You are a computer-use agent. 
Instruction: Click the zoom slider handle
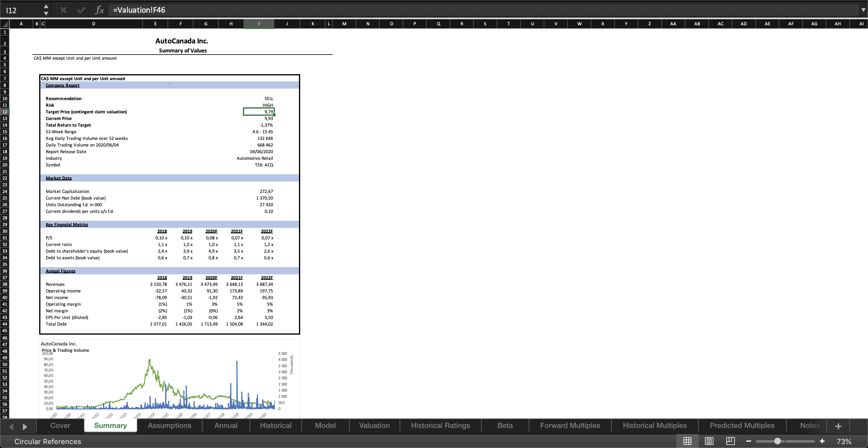coord(777,441)
